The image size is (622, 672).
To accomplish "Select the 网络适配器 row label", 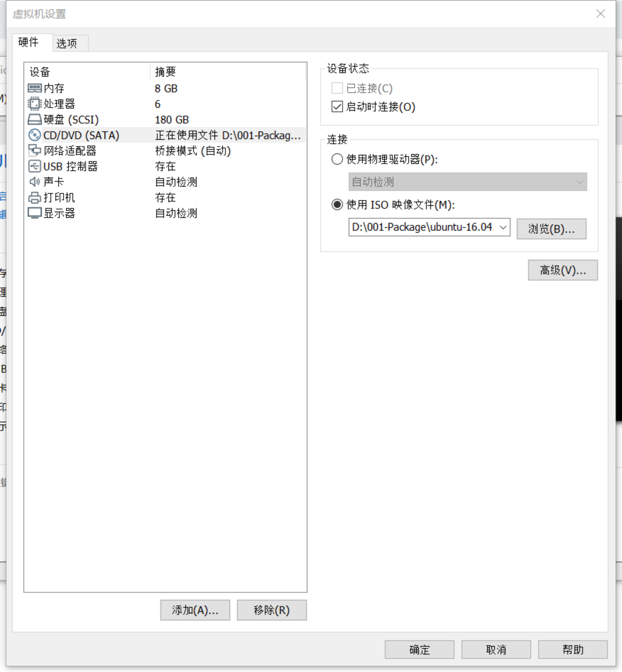I will [70, 150].
